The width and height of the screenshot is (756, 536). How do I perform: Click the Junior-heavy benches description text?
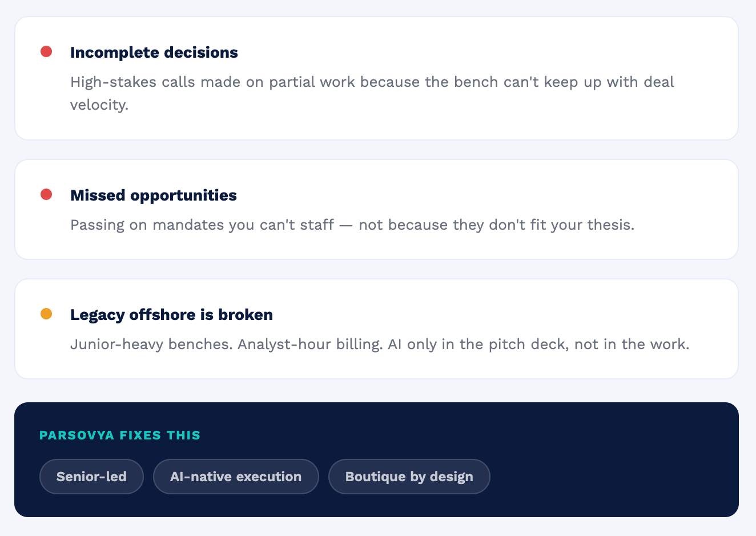pyautogui.click(x=380, y=345)
